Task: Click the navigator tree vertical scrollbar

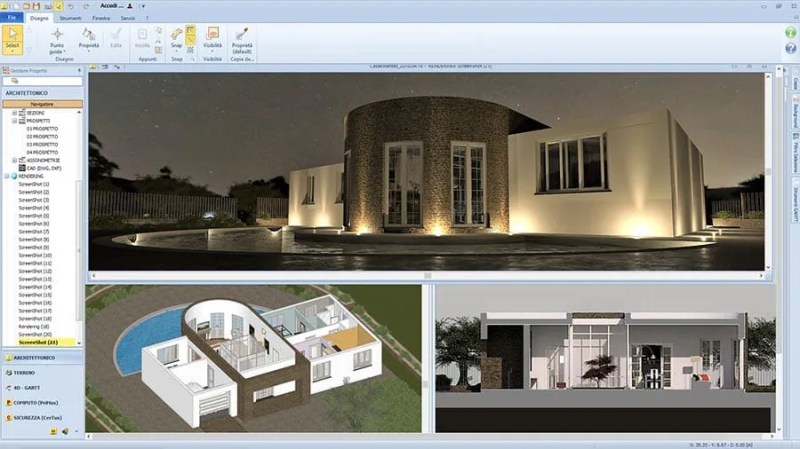Action: pos(79,250)
